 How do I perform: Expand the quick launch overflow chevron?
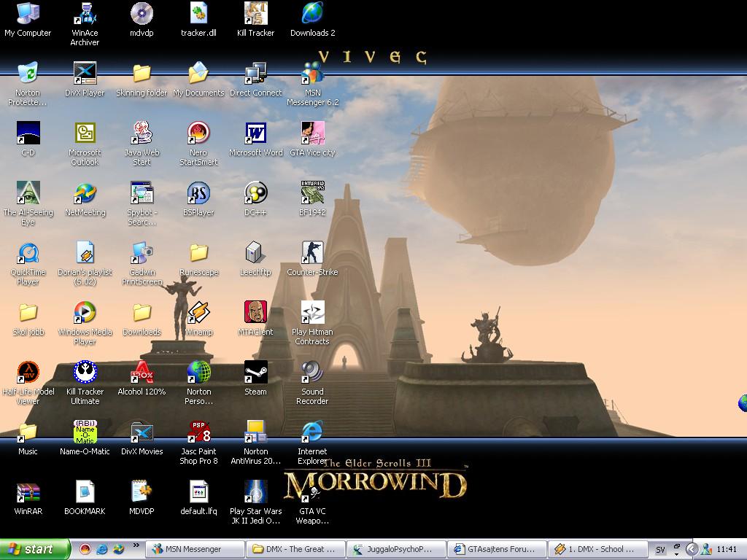click(136, 545)
